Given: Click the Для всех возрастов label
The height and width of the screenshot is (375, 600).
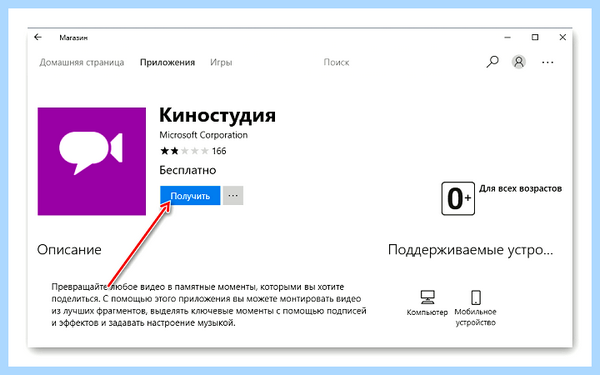Looking at the screenshot, I should (520, 189).
